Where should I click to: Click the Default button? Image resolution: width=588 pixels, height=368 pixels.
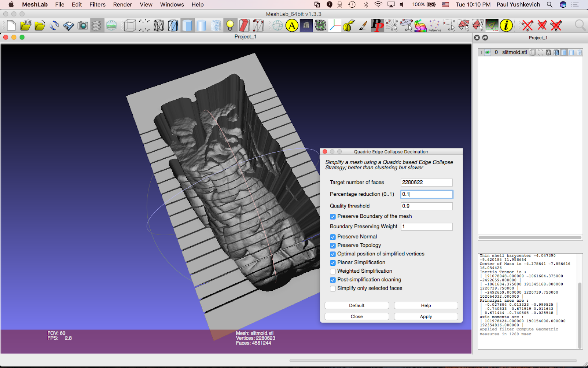(x=357, y=305)
